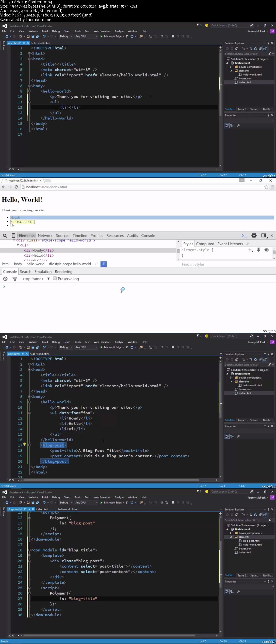Change DevTools dock side icon
This screenshot has height=644, width=276.
click(x=264, y=236)
